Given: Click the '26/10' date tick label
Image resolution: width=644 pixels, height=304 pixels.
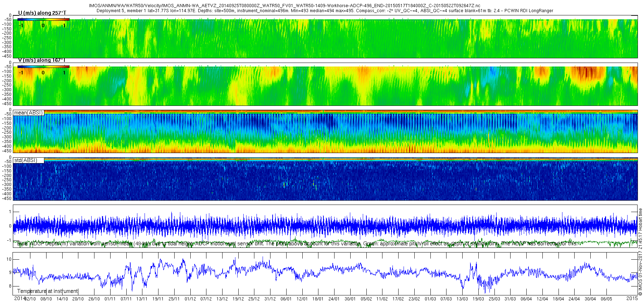Looking at the screenshot, I should coord(94,299).
